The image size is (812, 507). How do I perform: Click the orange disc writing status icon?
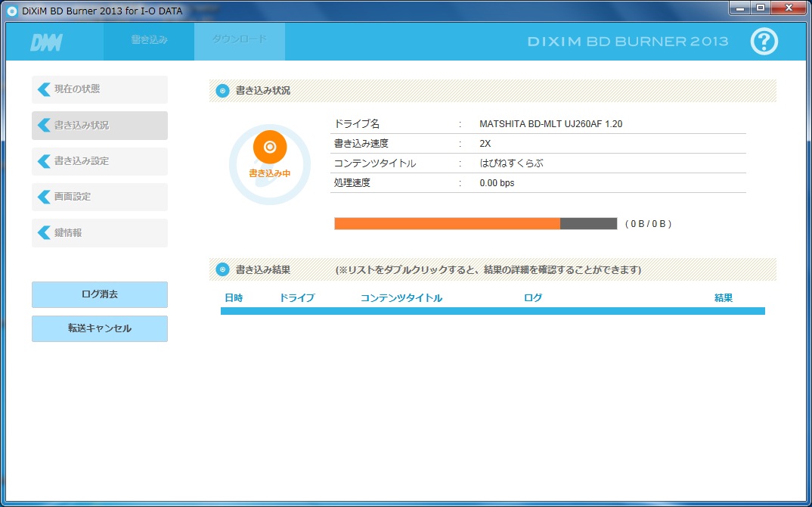coord(270,147)
